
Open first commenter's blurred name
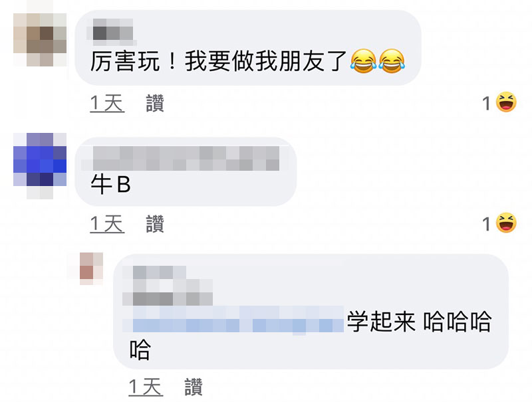(112, 32)
